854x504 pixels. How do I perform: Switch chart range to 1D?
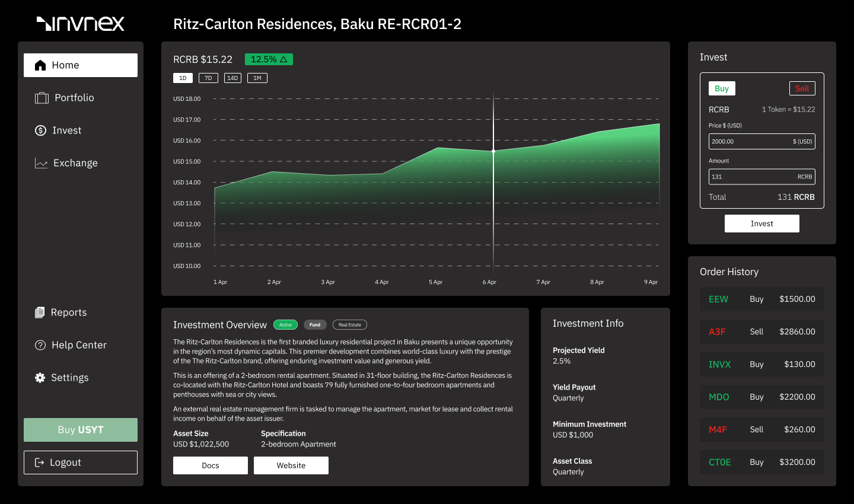point(183,78)
